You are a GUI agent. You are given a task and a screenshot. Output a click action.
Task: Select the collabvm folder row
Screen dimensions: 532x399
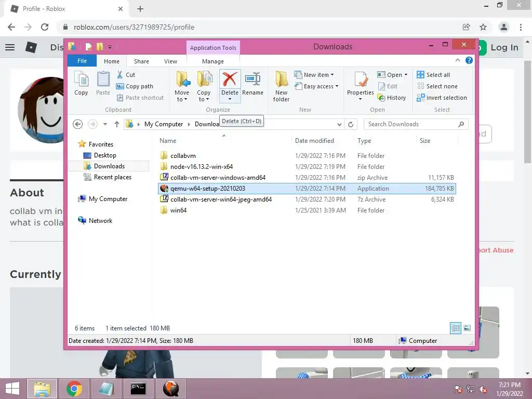pos(307,156)
